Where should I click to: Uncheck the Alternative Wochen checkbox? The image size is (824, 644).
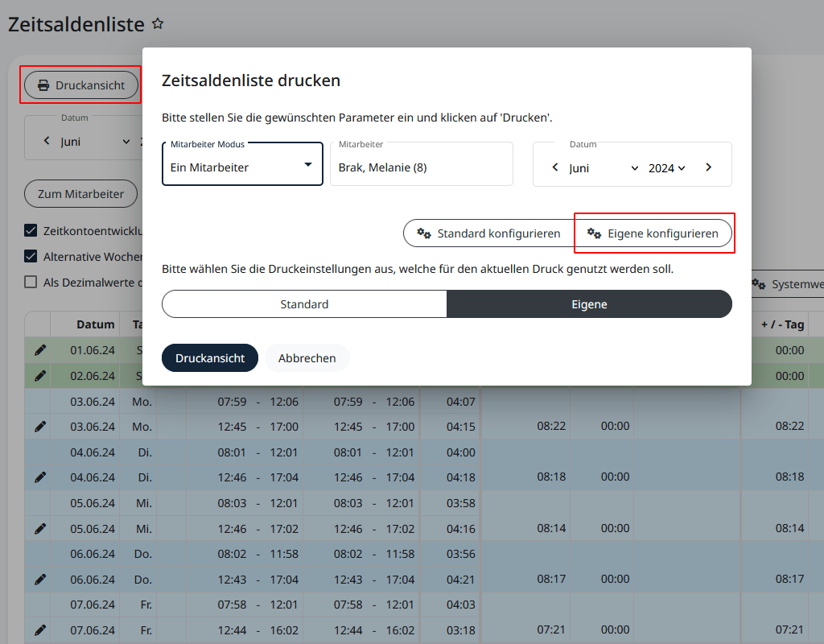coord(31,257)
